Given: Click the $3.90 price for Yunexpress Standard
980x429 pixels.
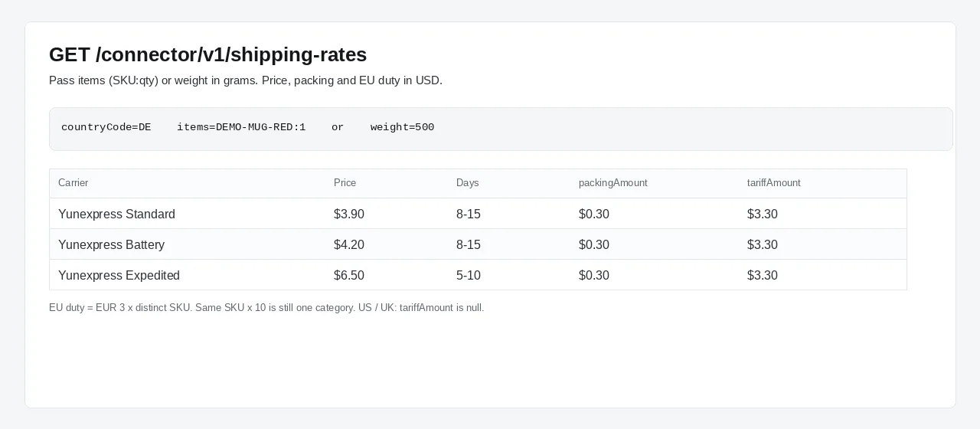Looking at the screenshot, I should tap(349, 214).
